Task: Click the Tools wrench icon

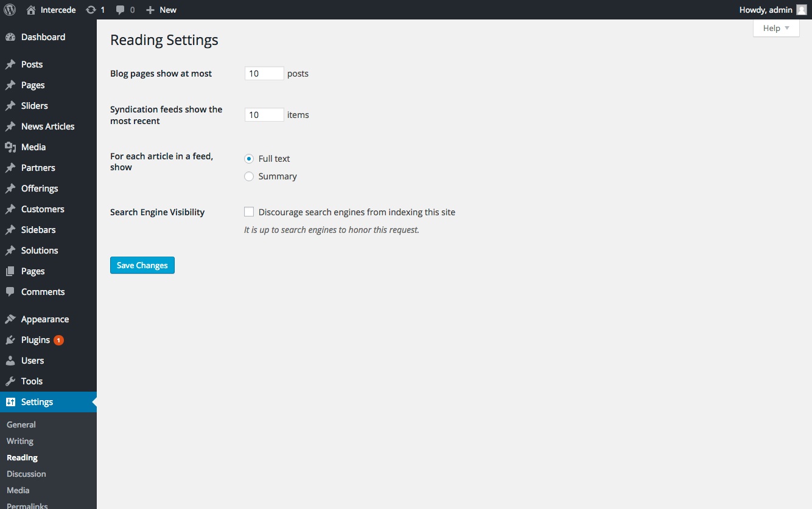Action: [x=10, y=381]
